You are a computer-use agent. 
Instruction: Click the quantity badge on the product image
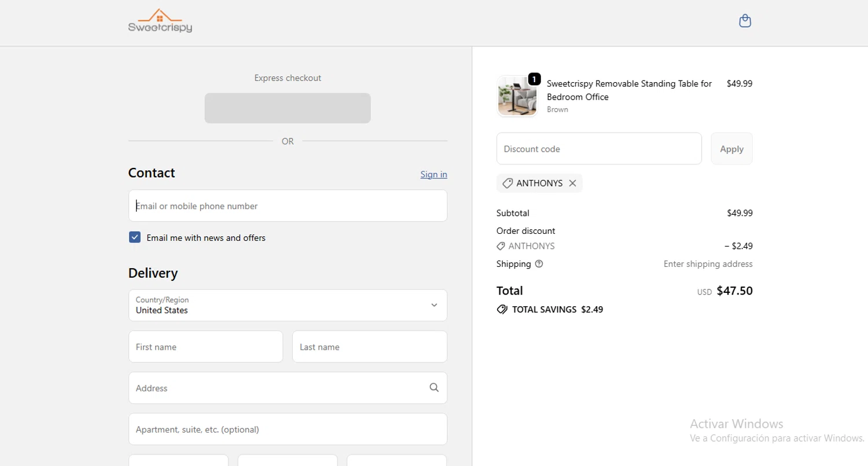click(534, 79)
